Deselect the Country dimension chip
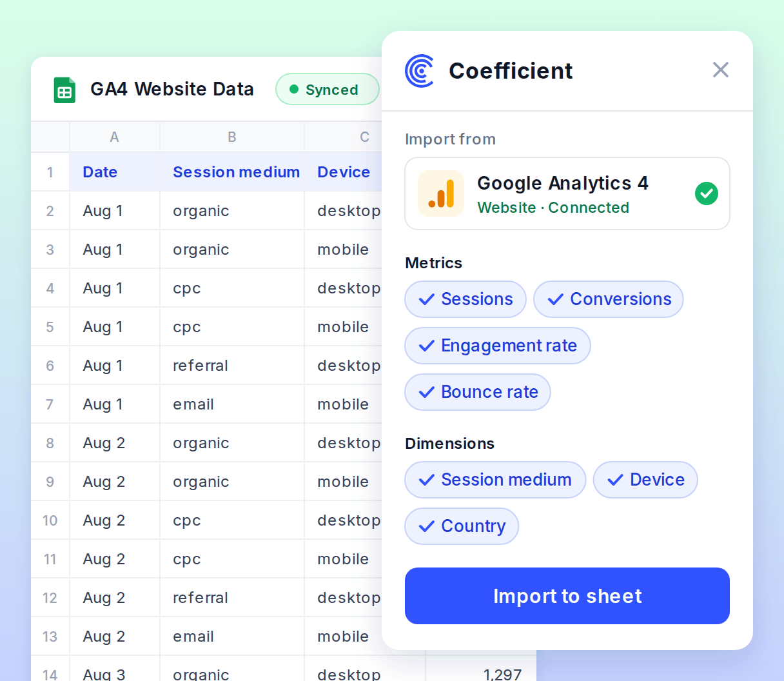The height and width of the screenshot is (681, 784). pyautogui.click(x=462, y=526)
